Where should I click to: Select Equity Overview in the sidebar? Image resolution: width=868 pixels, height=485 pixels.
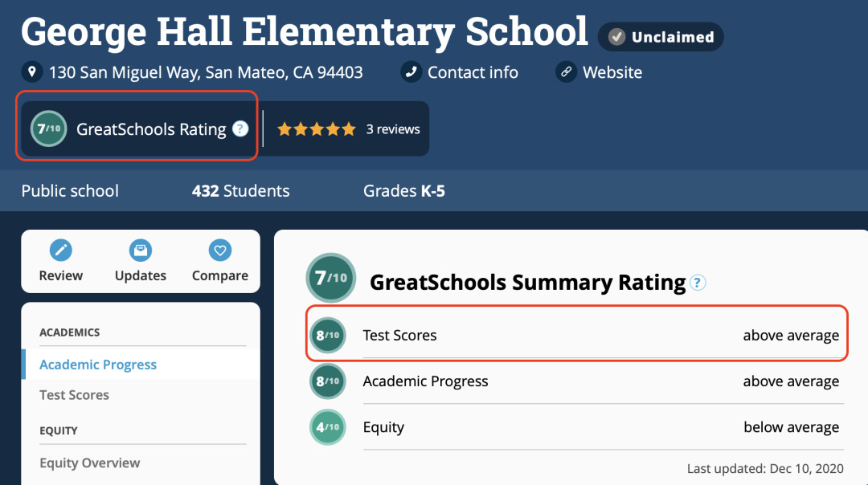[90, 463]
